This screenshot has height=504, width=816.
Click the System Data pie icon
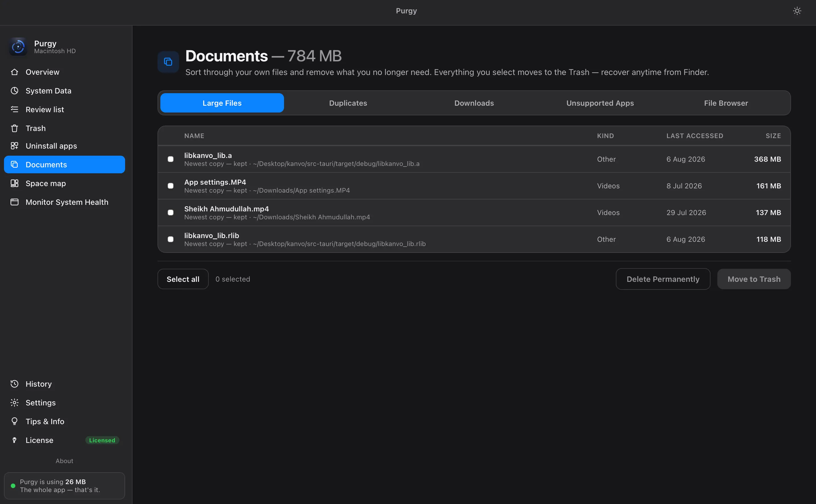click(x=14, y=91)
